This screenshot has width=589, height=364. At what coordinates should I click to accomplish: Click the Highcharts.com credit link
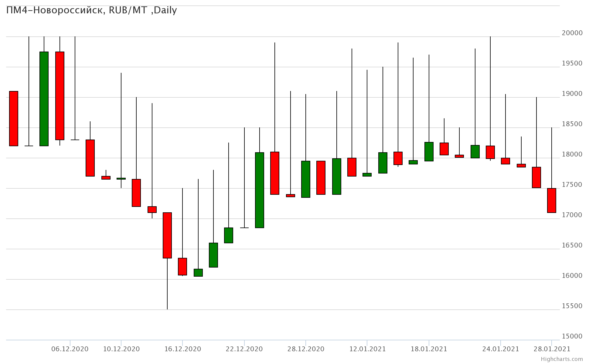click(x=561, y=359)
